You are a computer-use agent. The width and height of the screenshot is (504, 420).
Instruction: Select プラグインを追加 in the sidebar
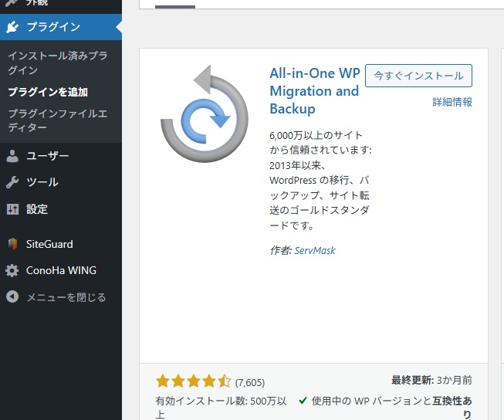(x=48, y=92)
